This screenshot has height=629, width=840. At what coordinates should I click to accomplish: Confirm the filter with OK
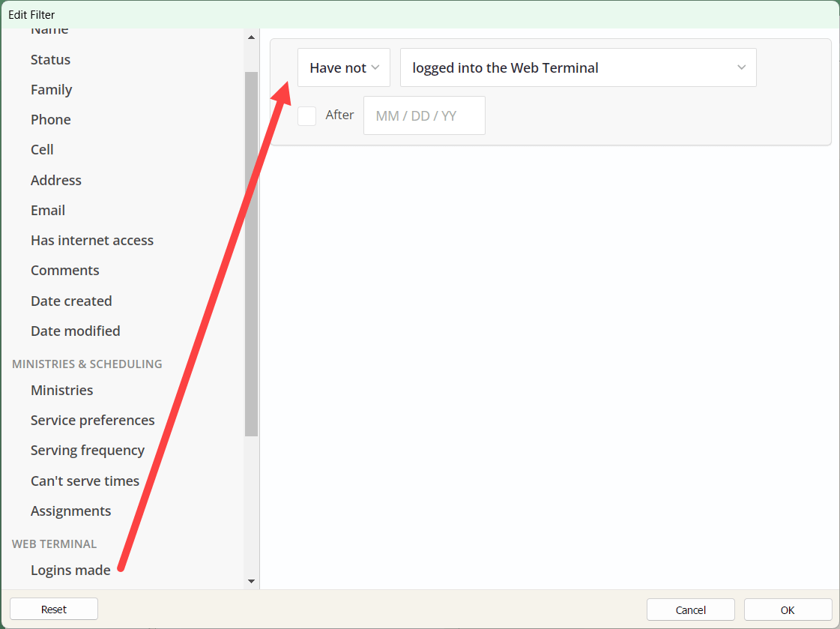click(x=788, y=610)
